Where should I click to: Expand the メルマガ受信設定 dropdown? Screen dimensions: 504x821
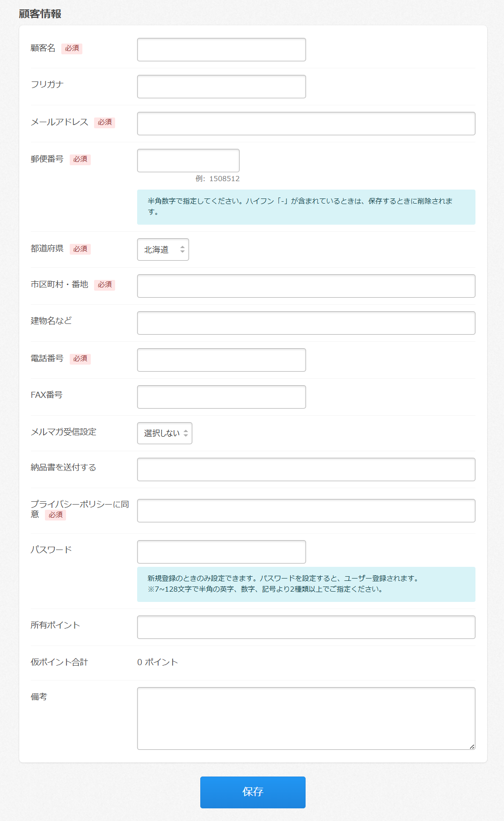click(x=165, y=433)
